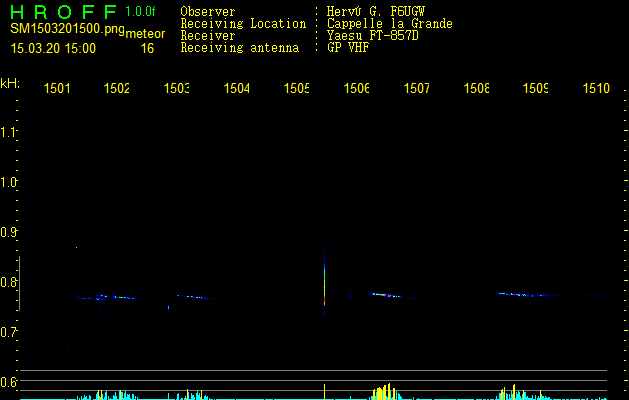Click time axis label 1504
Screen dimensions: 629x400
pos(237,88)
